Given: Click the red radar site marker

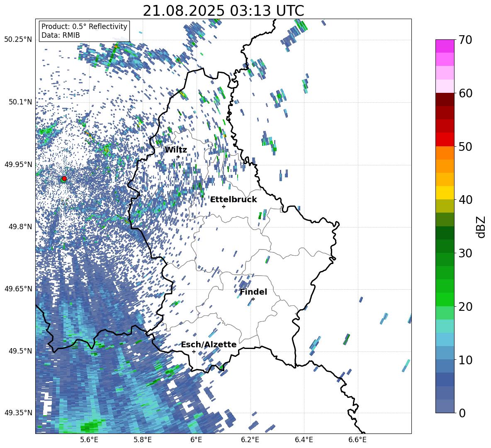Looking at the screenshot, I should tap(64, 178).
